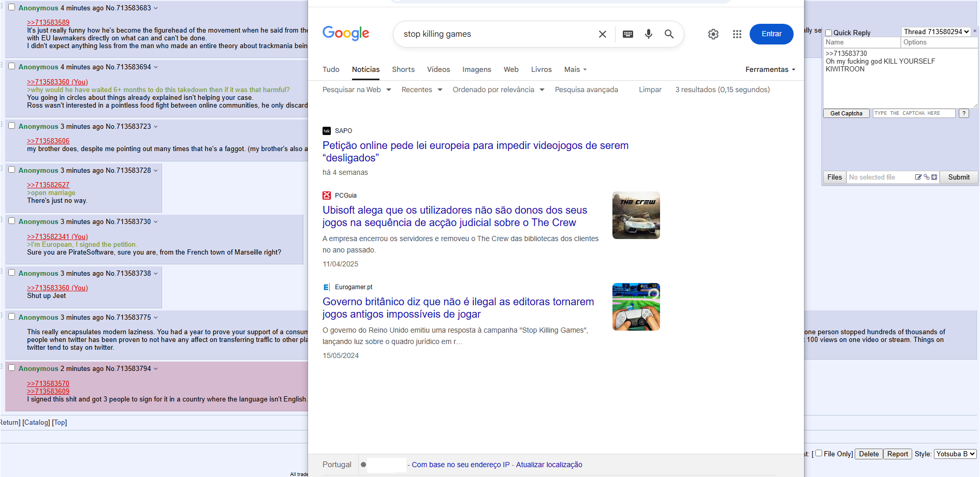Open Google settings gear icon
The image size is (980, 477).
click(713, 34)
